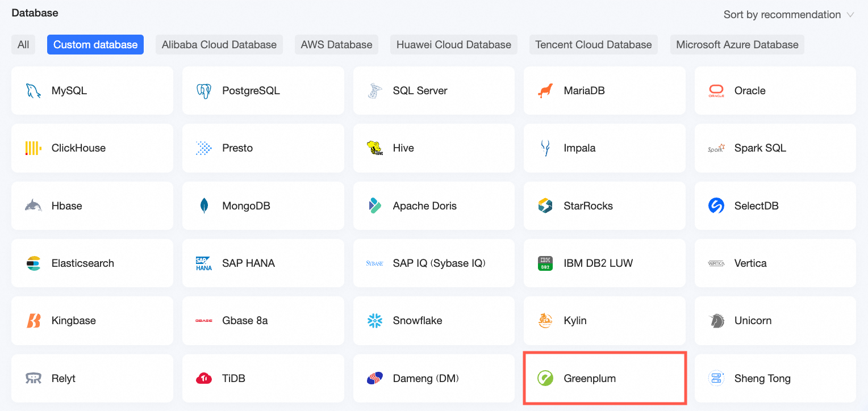
Task: Click the ClickHouse yellow bars icon
Action: point(34,148)
